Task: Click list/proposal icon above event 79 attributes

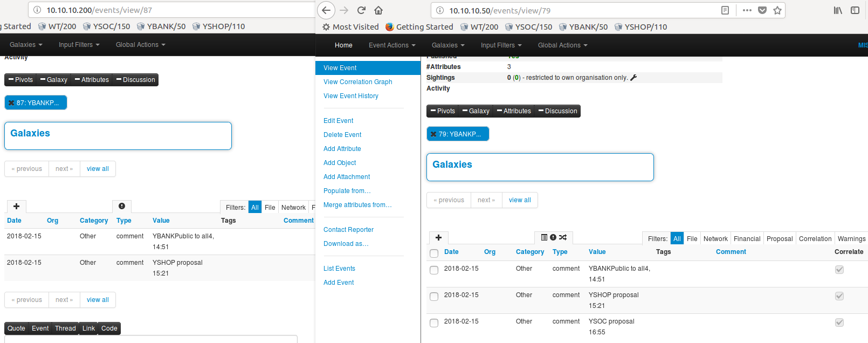Action: (544, 237)
